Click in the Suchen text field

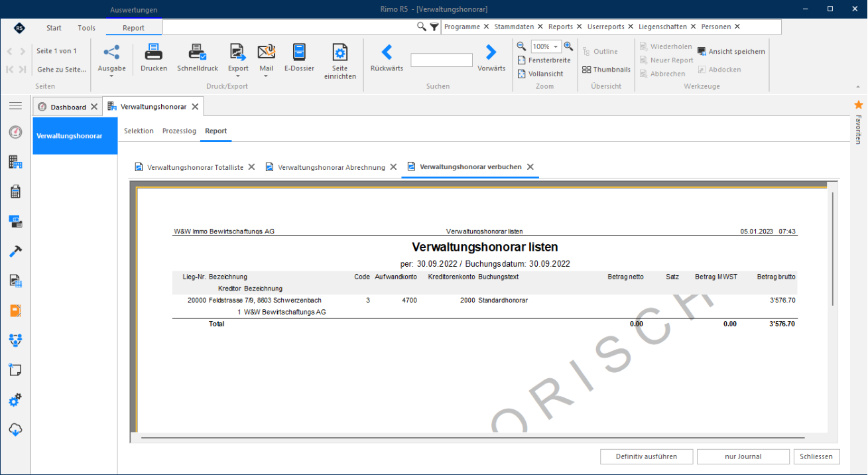point(441,60)
